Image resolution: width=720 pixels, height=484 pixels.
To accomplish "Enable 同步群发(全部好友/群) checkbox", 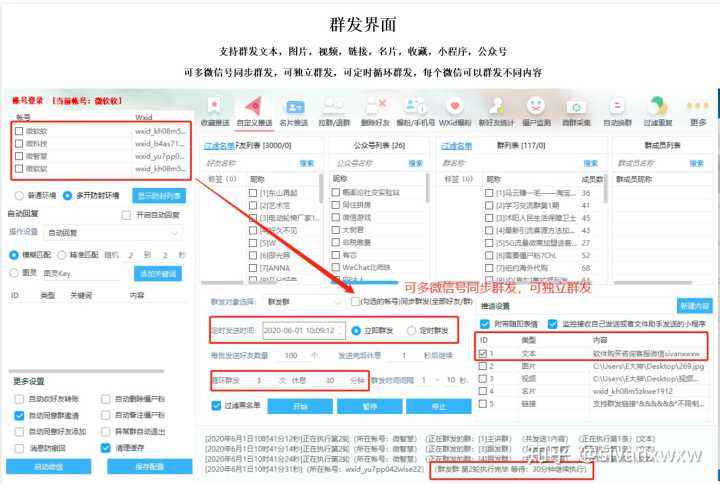I will point(355,302).
